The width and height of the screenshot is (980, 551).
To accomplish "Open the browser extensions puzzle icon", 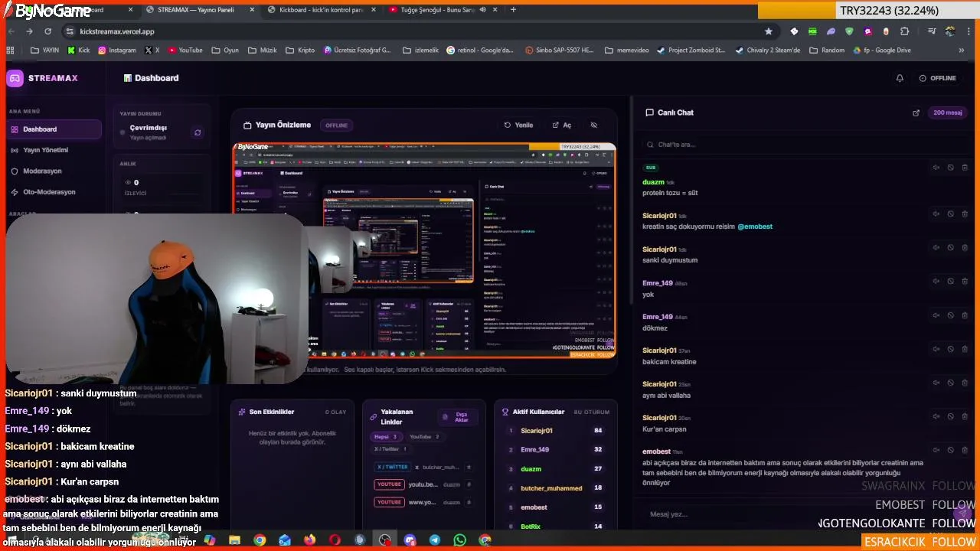I will pyautogui.click(x=905, y=31).
